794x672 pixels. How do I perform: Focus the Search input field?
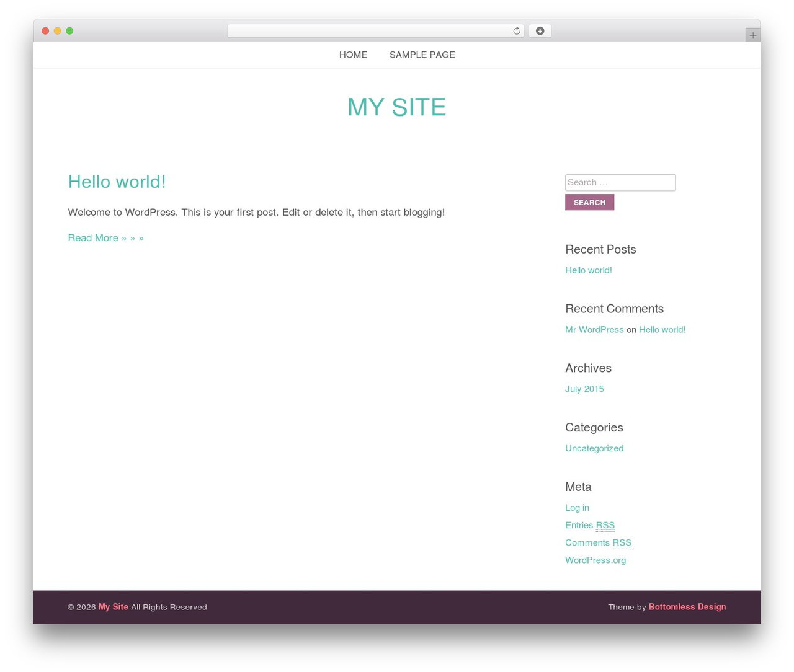coord(620,182)
